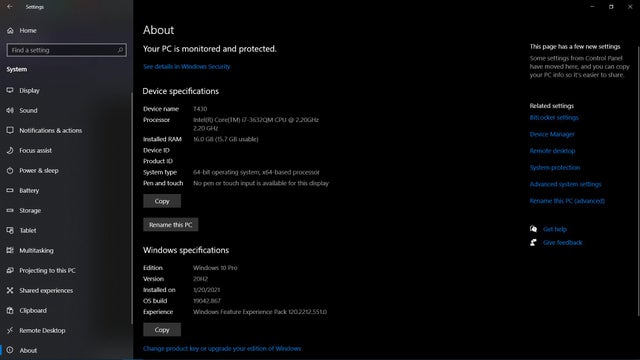Select the Display monitor icon

pos(10,90)
